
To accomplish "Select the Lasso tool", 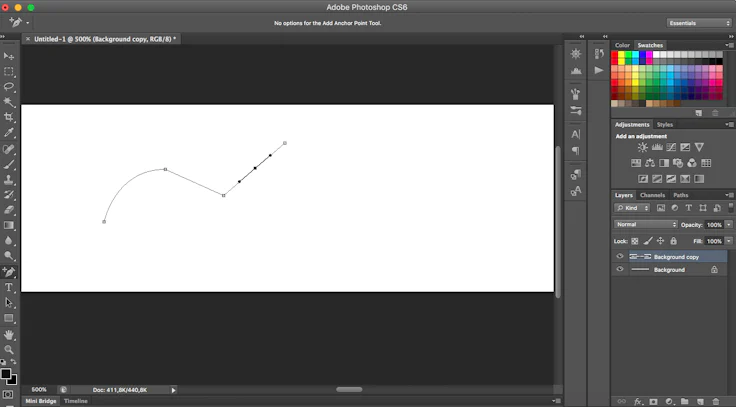I will tap(8, 87).
